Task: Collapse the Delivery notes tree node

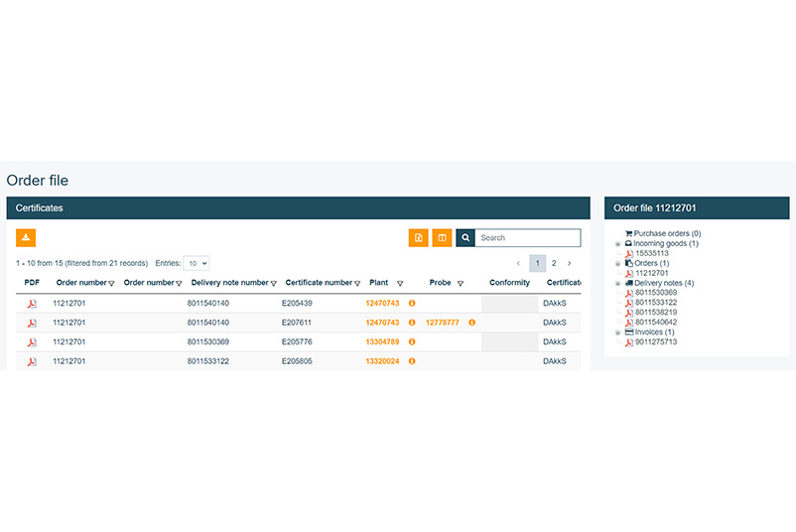Action: tap(618, 284)
